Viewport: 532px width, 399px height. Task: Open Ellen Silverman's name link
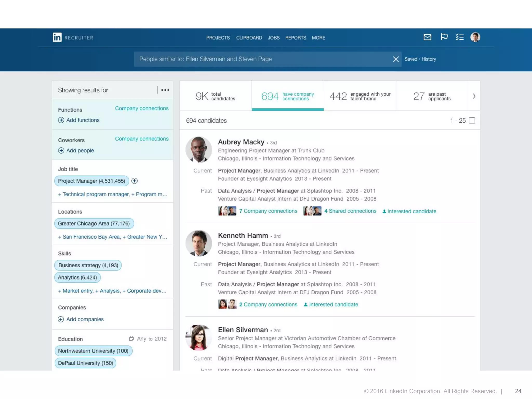(x=243, y=330)
